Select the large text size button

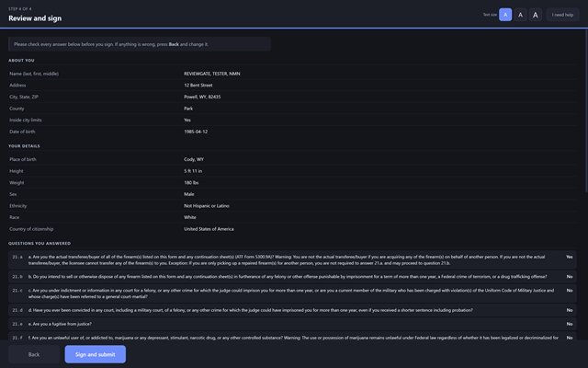tap(535, 15)
